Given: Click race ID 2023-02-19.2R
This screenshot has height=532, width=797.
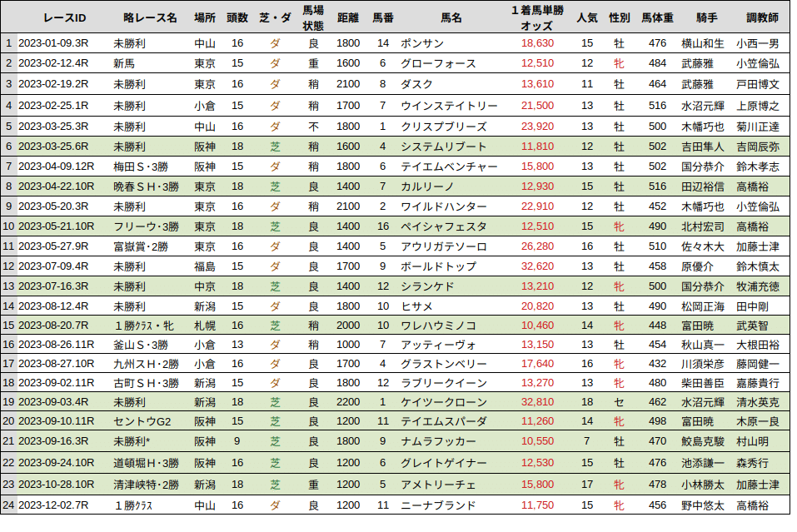Looking at the screenshot, I should (53, 84).
